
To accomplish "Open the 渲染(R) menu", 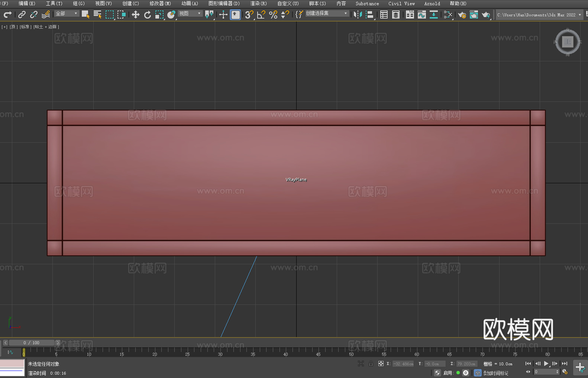I will pos(258,3).
